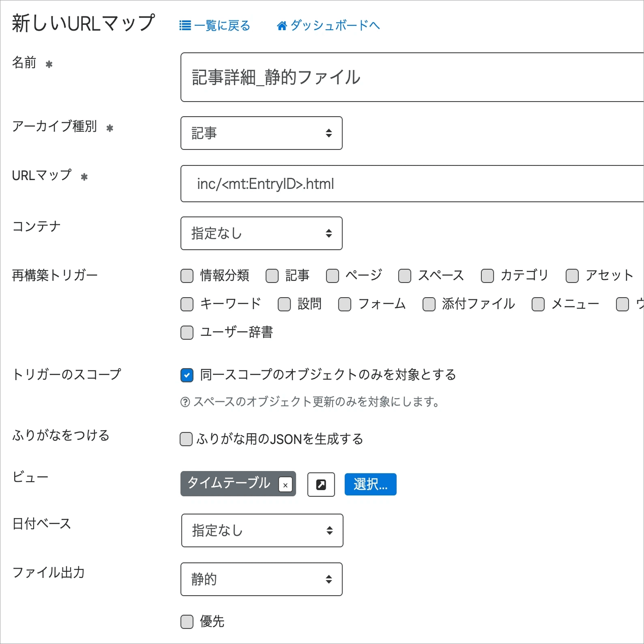Disable 同一スコープのオブジェクトのみを対象とする

[x=186, y=375]
